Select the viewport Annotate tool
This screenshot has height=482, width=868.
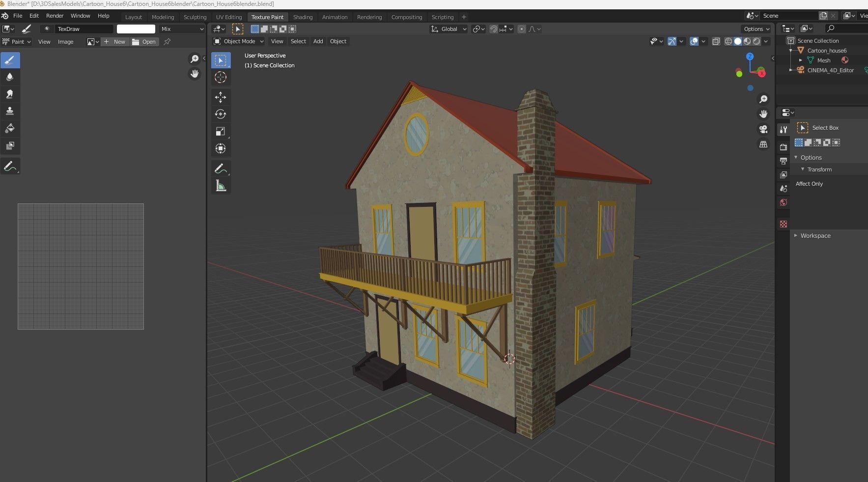point(221,169)
